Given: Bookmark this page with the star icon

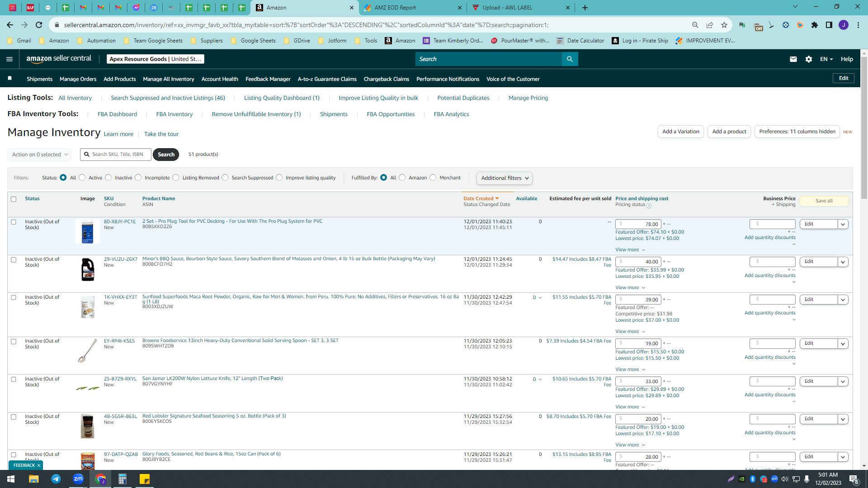Looking at the screenshot, I should tap(724, 25).
